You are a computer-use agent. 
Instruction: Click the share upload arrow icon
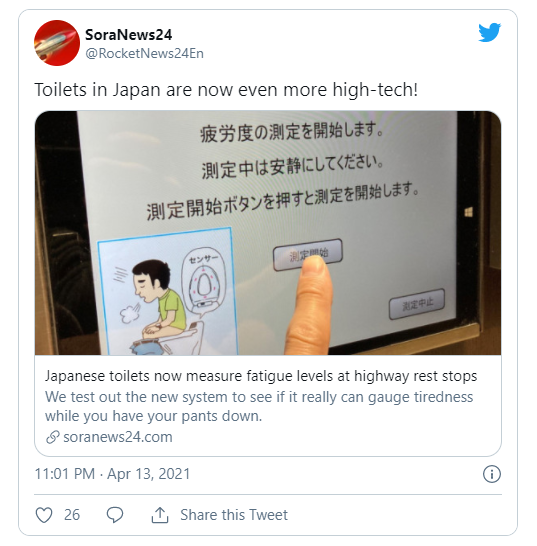(160, 515)
